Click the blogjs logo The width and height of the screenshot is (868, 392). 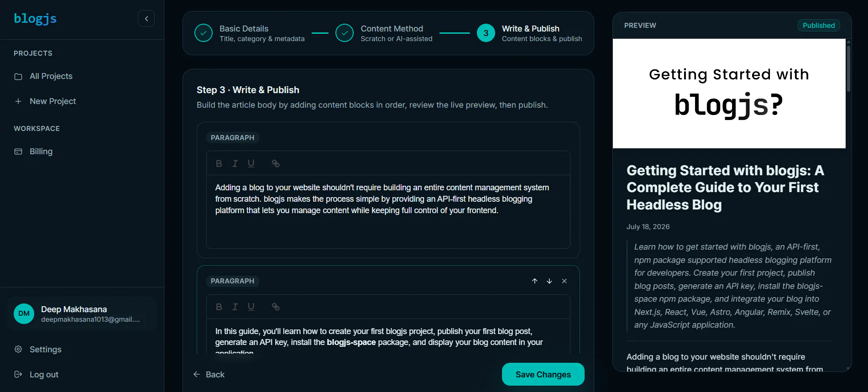pos(35,19)
